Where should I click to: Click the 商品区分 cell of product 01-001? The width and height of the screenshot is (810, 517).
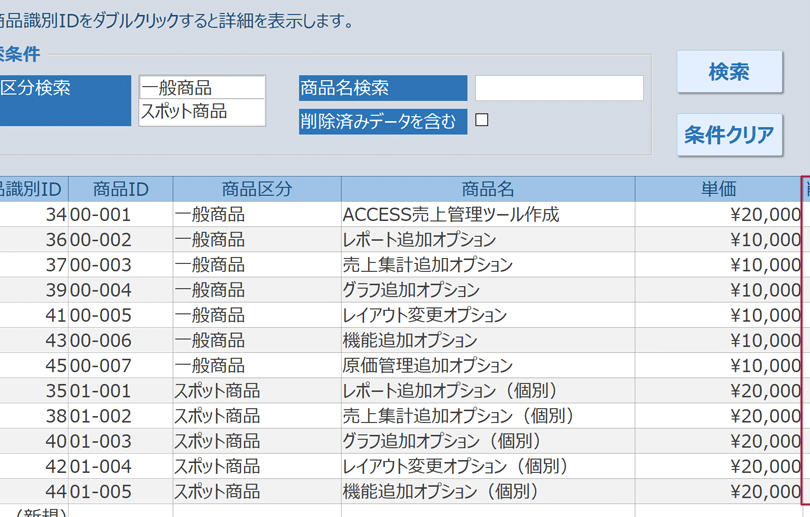point(256,390)
